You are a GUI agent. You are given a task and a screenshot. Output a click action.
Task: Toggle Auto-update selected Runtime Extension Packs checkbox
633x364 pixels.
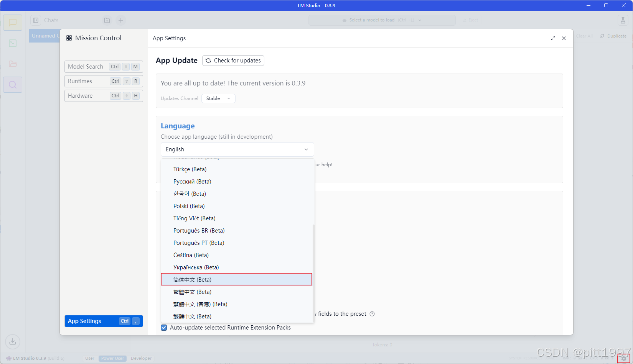(x=164, y=328)
